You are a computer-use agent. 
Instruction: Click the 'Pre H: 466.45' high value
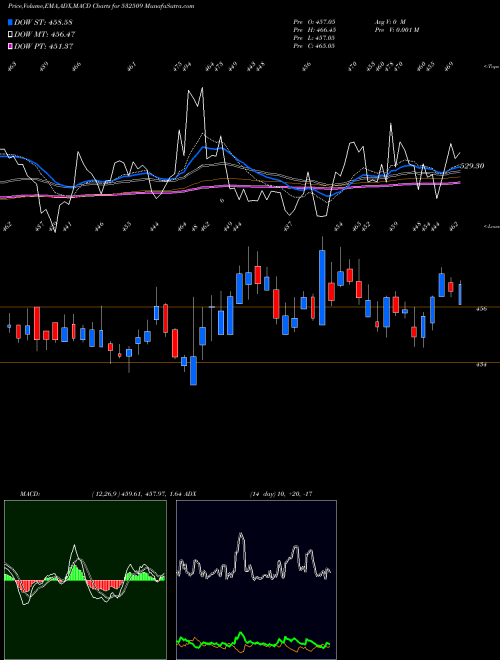coord(314,30)
